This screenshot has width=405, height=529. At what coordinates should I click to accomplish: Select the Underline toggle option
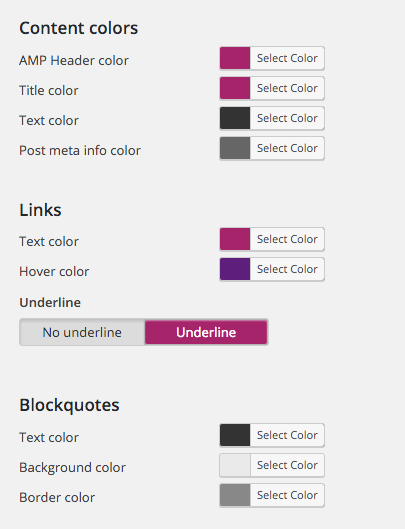pos(206,332)
